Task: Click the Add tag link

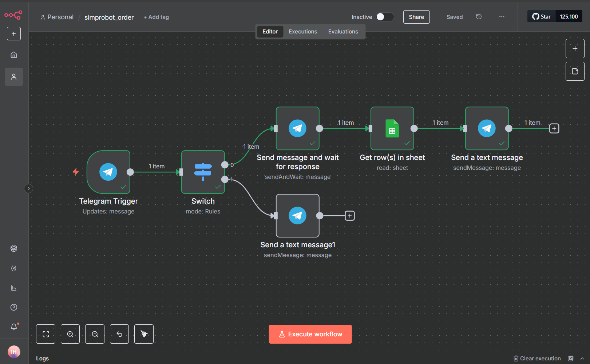Action: click(156, 17)
